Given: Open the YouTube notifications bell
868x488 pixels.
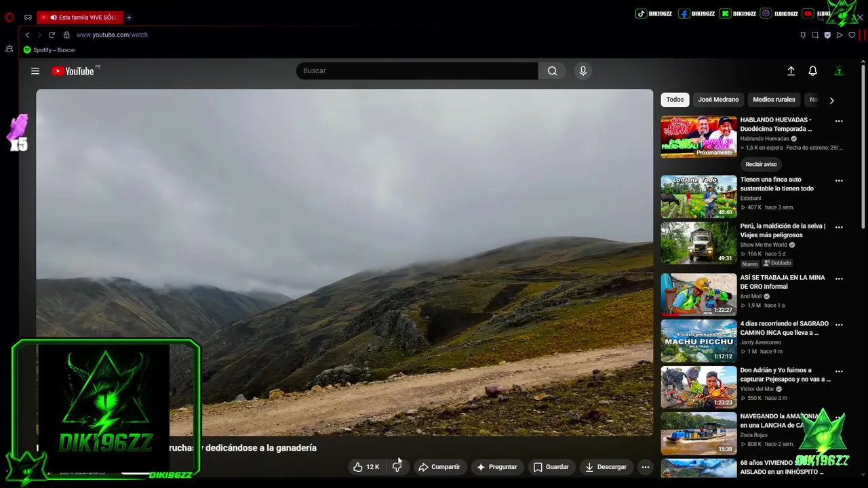Looking at the screenshot, I should coord(812,70).
